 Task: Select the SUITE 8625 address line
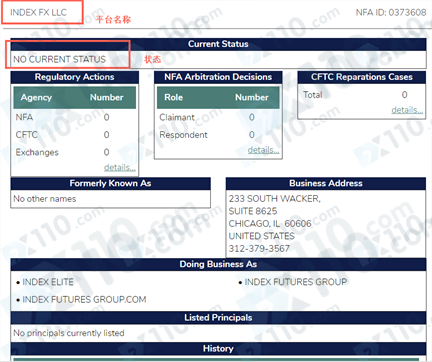coord(253,211)
